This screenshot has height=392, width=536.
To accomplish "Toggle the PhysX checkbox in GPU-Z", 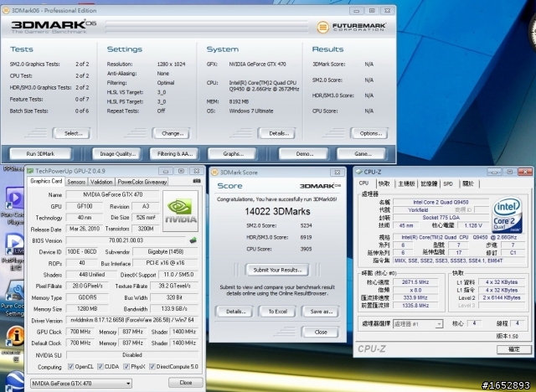I will (x=126, y=366).
